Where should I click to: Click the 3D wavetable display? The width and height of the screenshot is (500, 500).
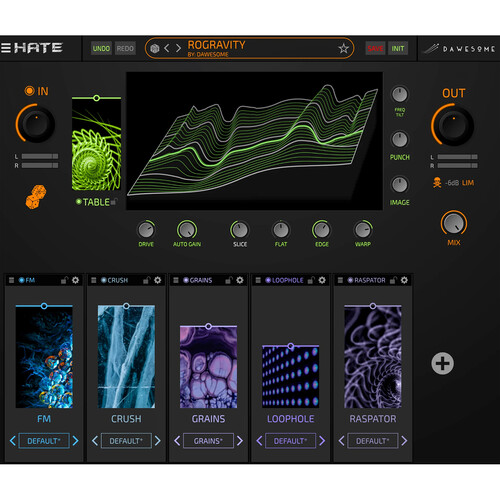point(254,141)
